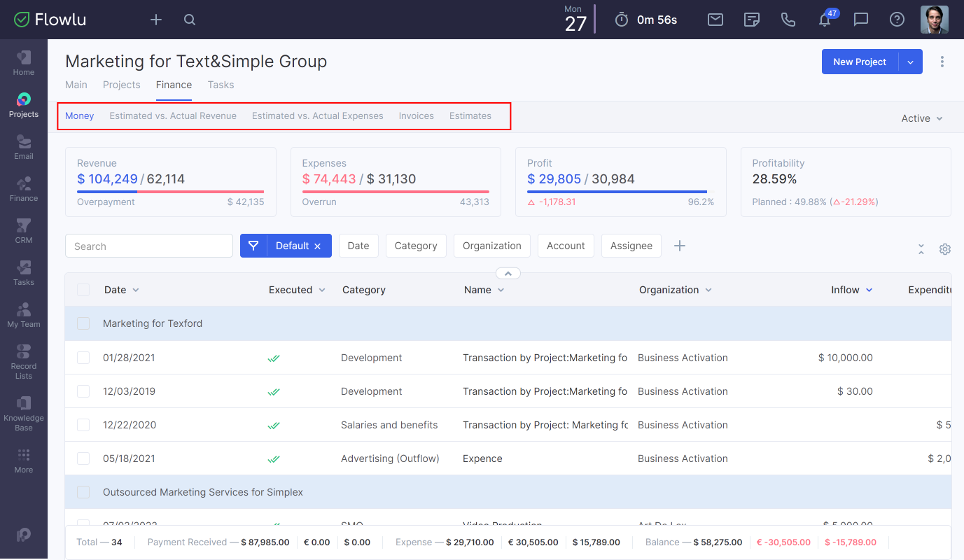Open the global search magnifier icon
Screen dimensions: 964x560
pos(190,20)
